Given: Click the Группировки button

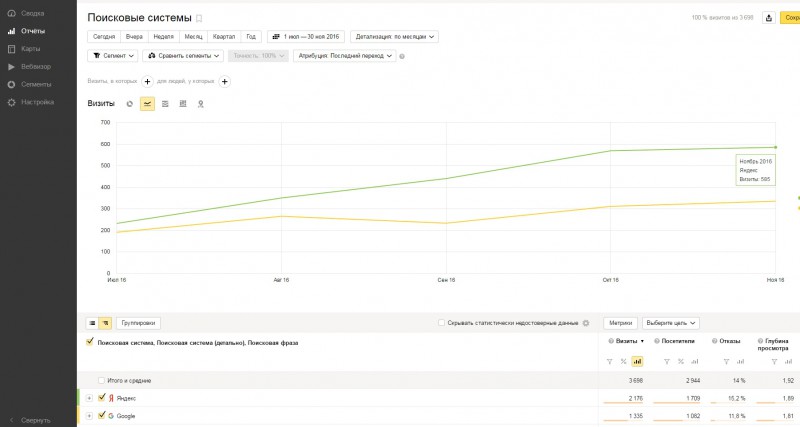Looking at the screenshot, I should coord(139,323).
